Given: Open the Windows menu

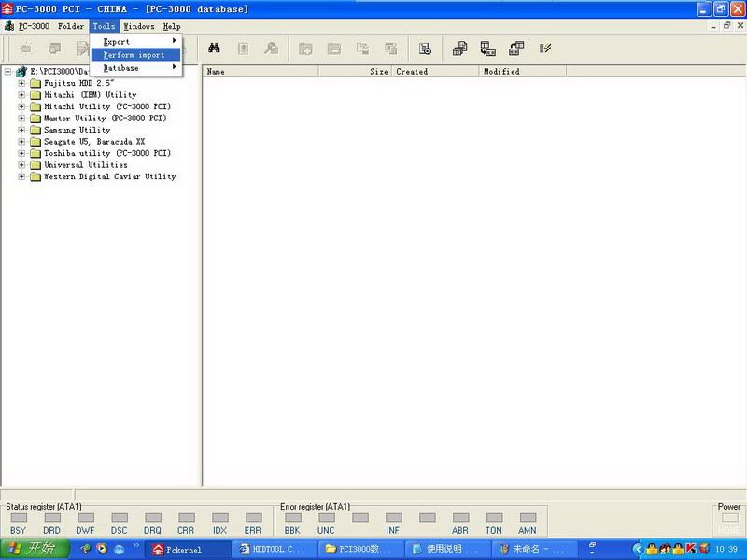Looking at the screenshot, I should pos(139,26).
